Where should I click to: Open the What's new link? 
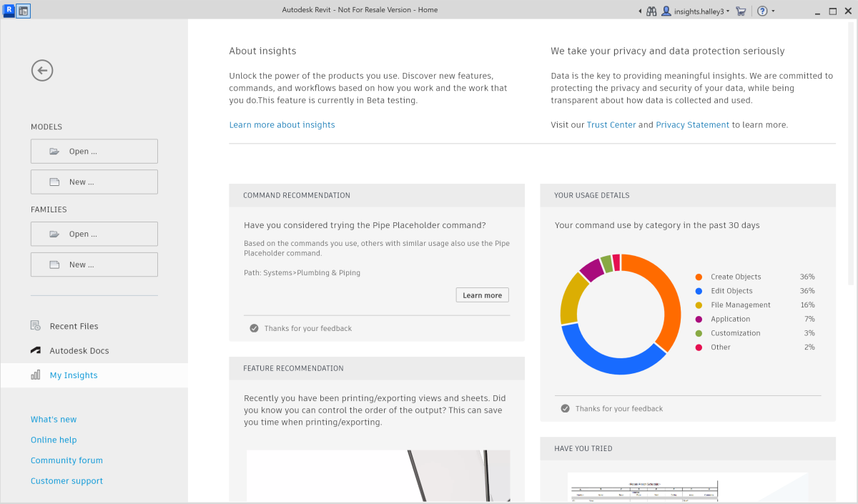pos(54,420)
